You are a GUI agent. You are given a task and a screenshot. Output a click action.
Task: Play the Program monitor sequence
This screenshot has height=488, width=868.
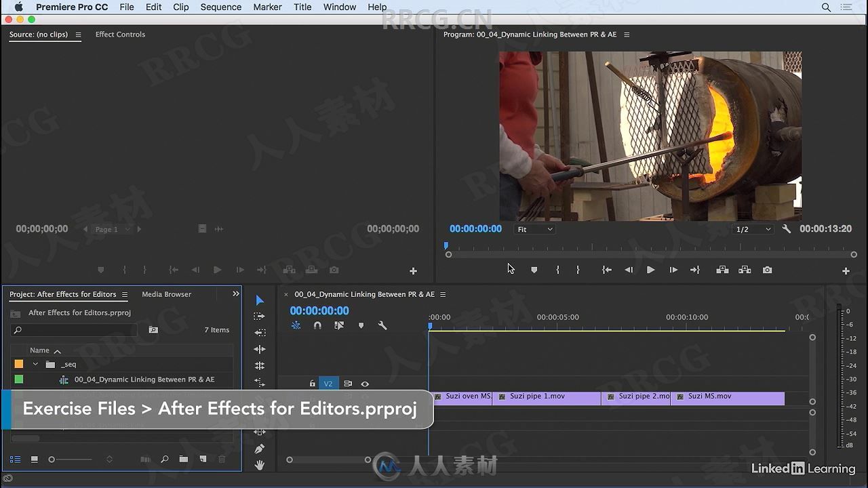[x=650, y=270]
